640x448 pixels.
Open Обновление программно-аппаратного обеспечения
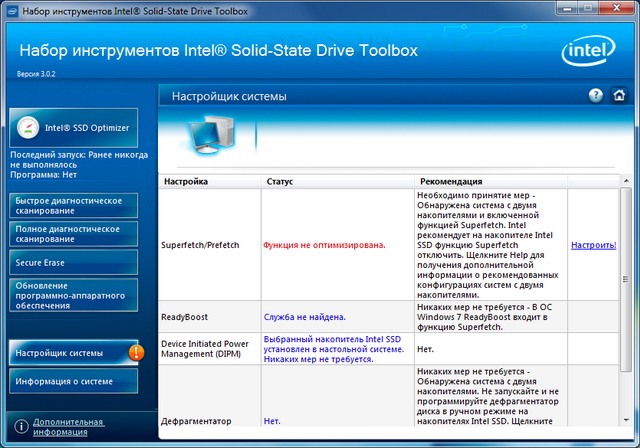[73, 295]
